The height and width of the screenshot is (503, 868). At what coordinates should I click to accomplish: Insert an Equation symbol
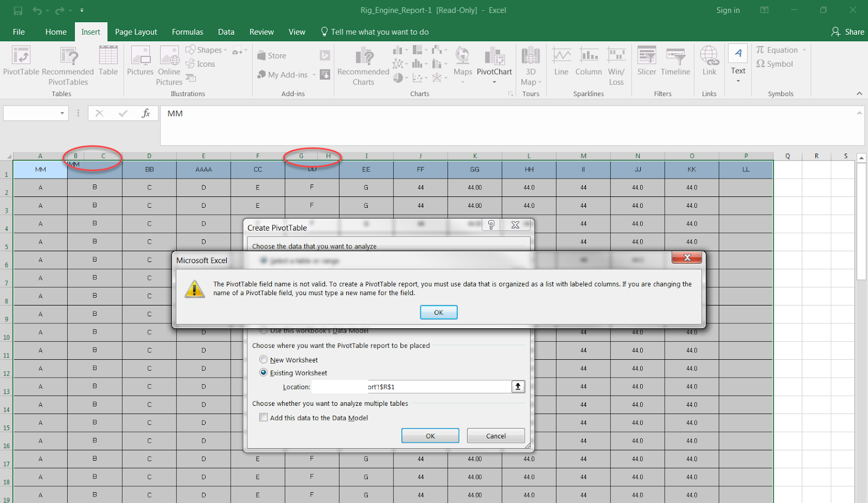pos(780,49)
